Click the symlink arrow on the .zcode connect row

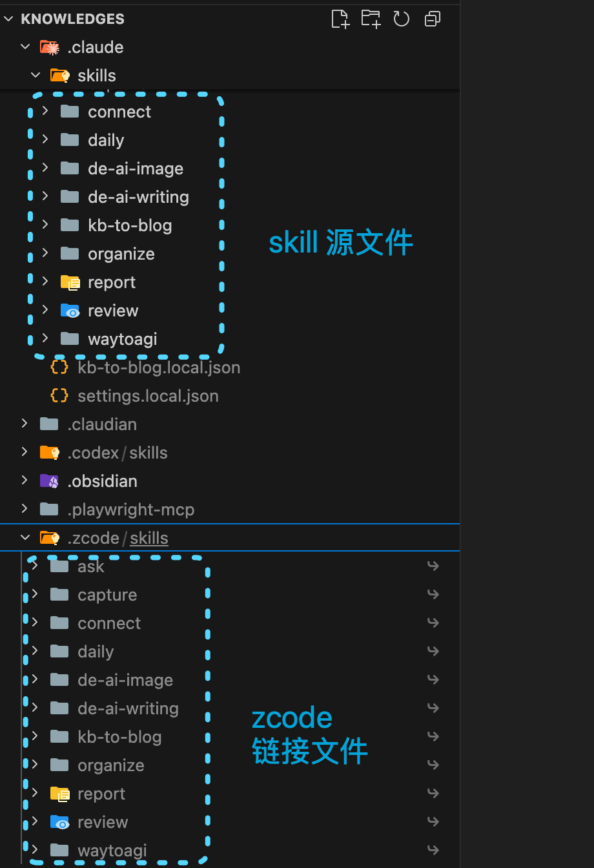pyautogui.click(x=433, y=623)
